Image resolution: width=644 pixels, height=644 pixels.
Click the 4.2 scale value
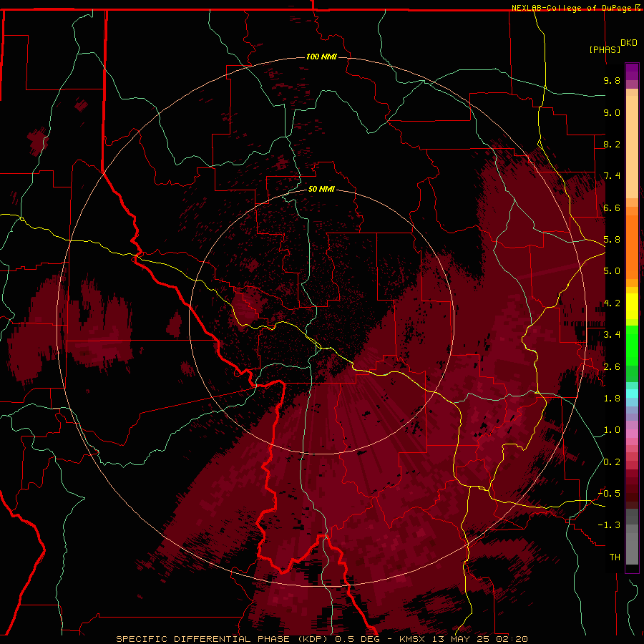(612, 303)
